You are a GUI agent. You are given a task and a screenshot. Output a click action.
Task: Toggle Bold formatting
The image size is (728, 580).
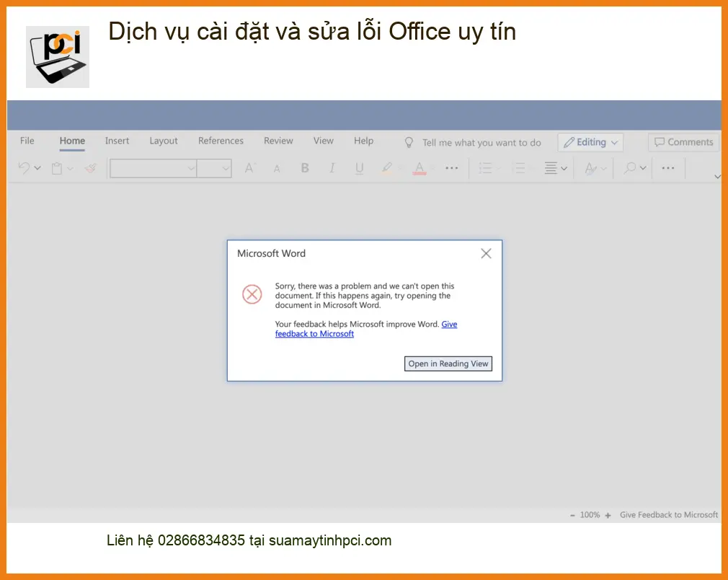point(305,168)
